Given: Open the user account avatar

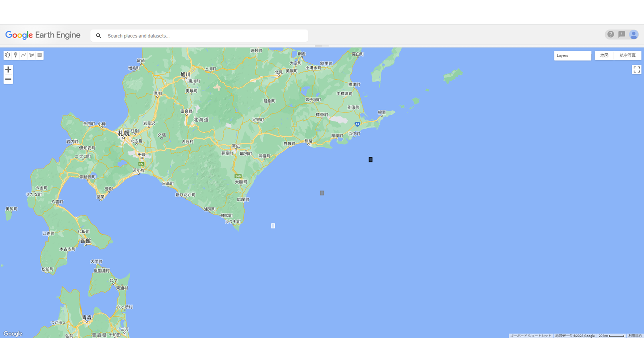Looking at the screenshot, I should [x=634, y=35].
